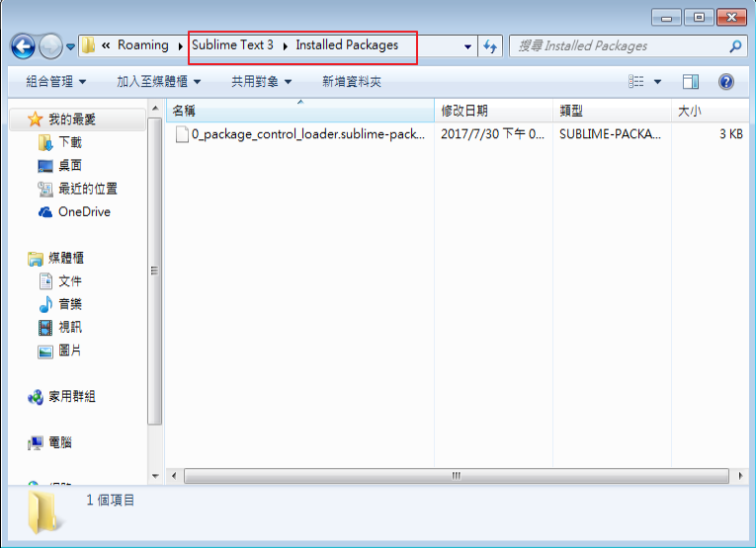
Task: Sort by the 類型 column header
Action: [x=612, y=111]
